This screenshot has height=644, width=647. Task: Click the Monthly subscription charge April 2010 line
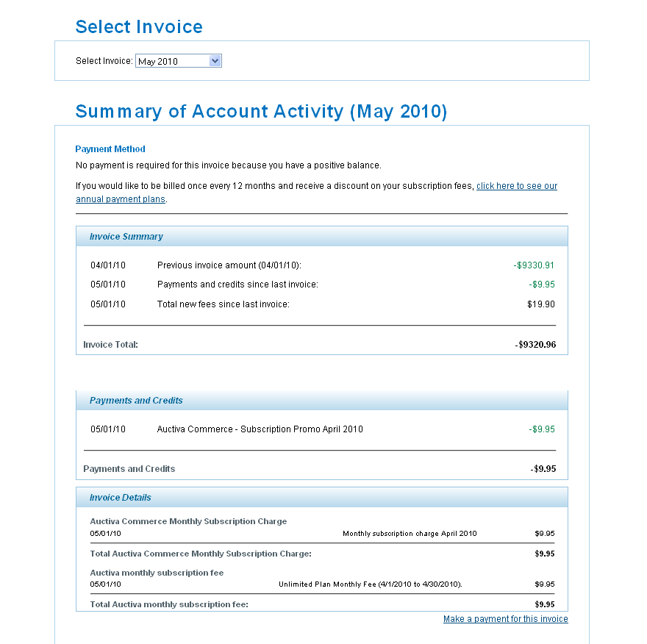point(410,533)
